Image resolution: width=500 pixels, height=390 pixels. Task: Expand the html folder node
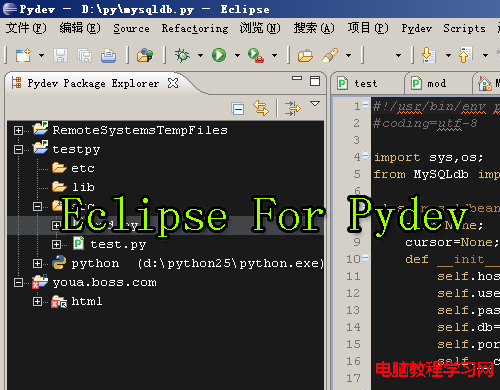37,302
